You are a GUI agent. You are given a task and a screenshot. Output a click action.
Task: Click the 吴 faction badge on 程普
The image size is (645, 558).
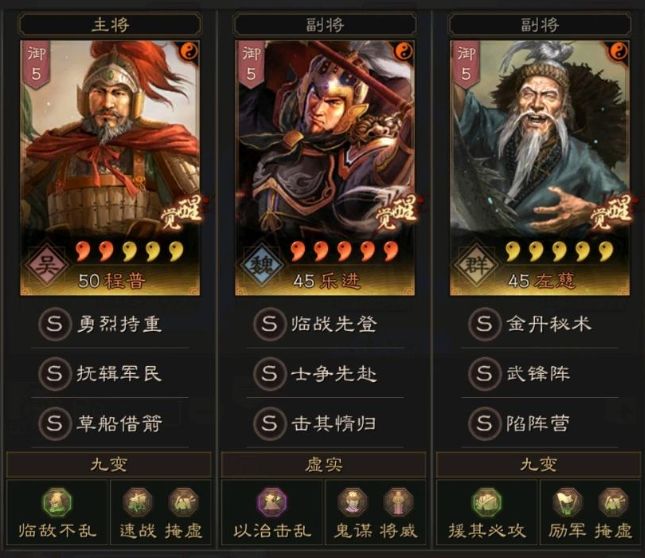[46, 264]
